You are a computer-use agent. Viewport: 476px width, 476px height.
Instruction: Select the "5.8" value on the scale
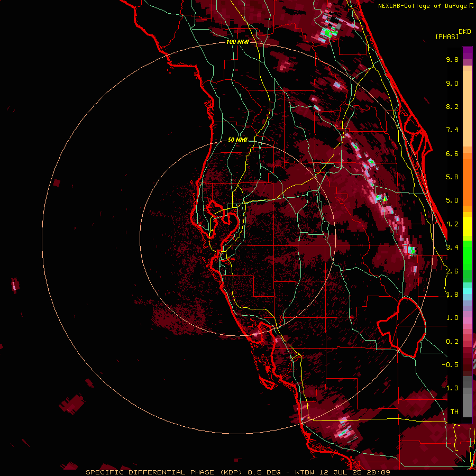click(452, 177)
